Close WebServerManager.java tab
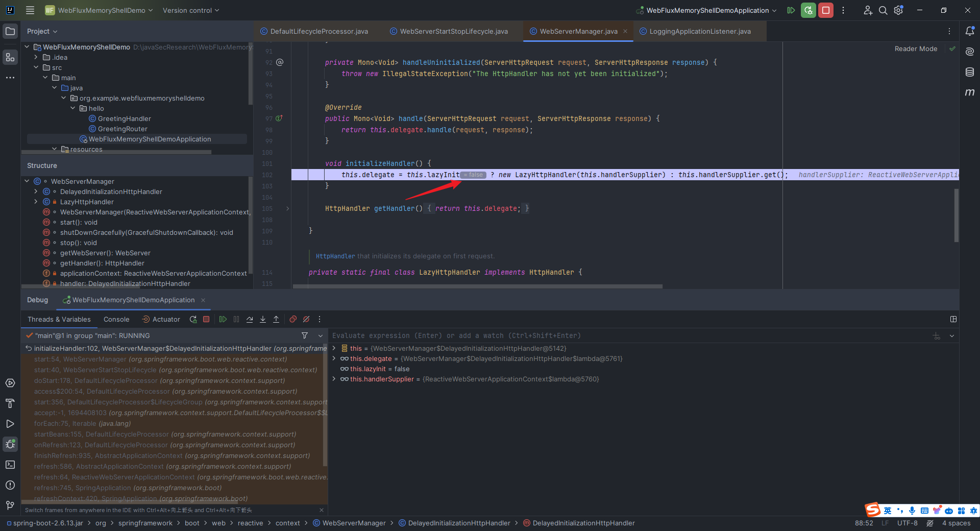 (x=625, y=32)
